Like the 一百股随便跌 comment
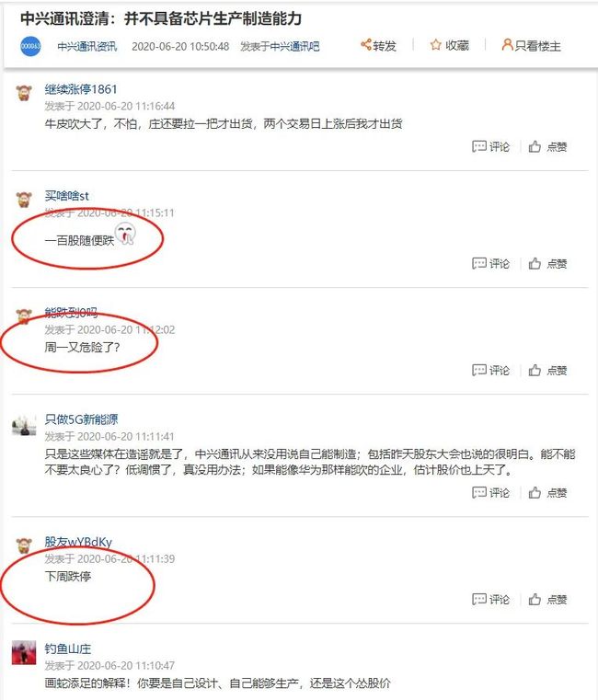The width and height of the screenshot is (598, 700). (547, 263)
